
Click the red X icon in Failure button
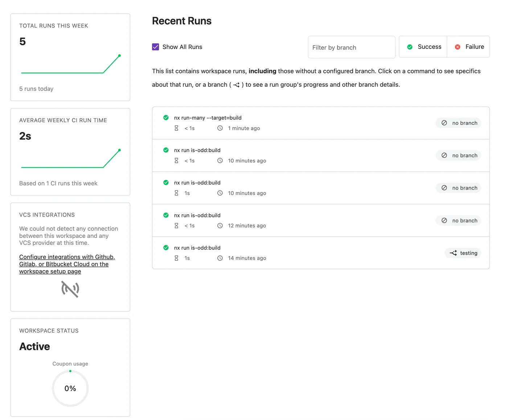458,47
